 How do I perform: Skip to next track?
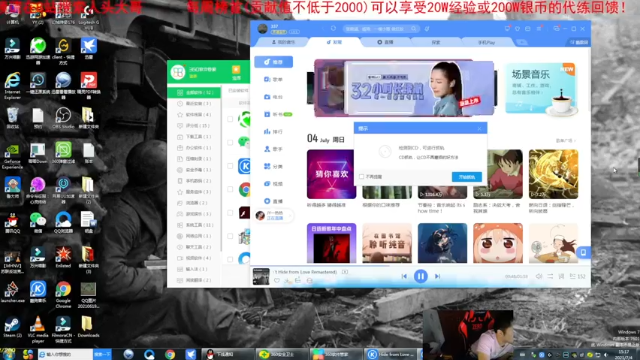[x=437, y=276]
